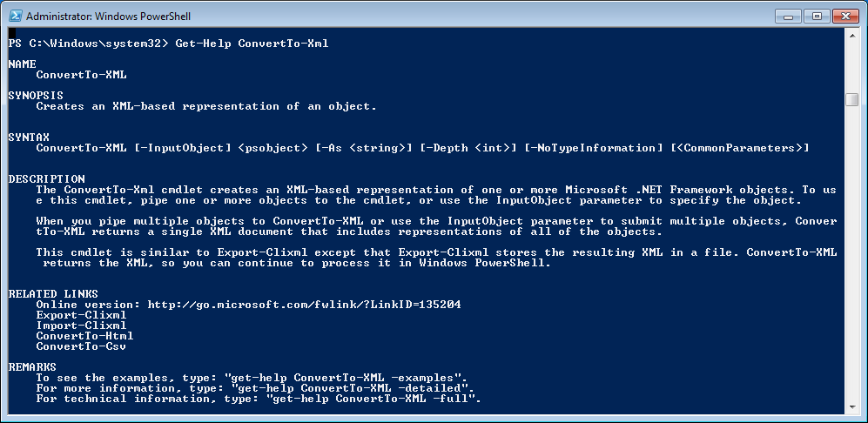Click the vertical scrollbar thumb
This screenshot has height=423, width=868.
pyautogui.click(x=852, y=99)
